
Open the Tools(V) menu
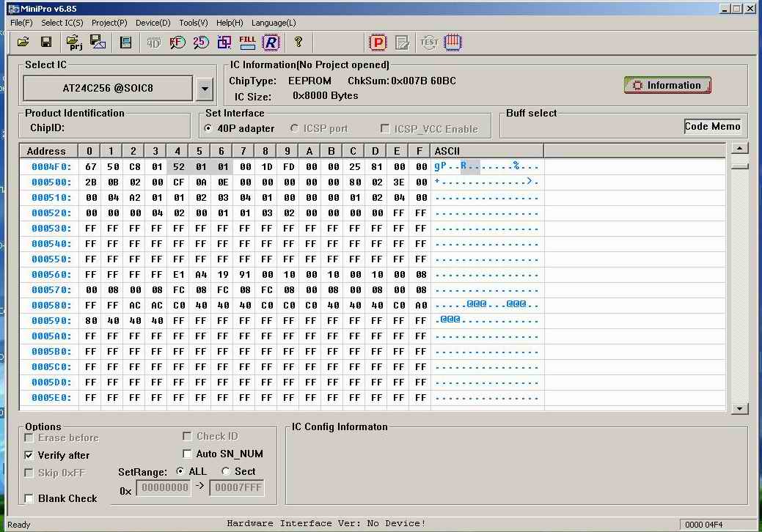click(193, 23)
